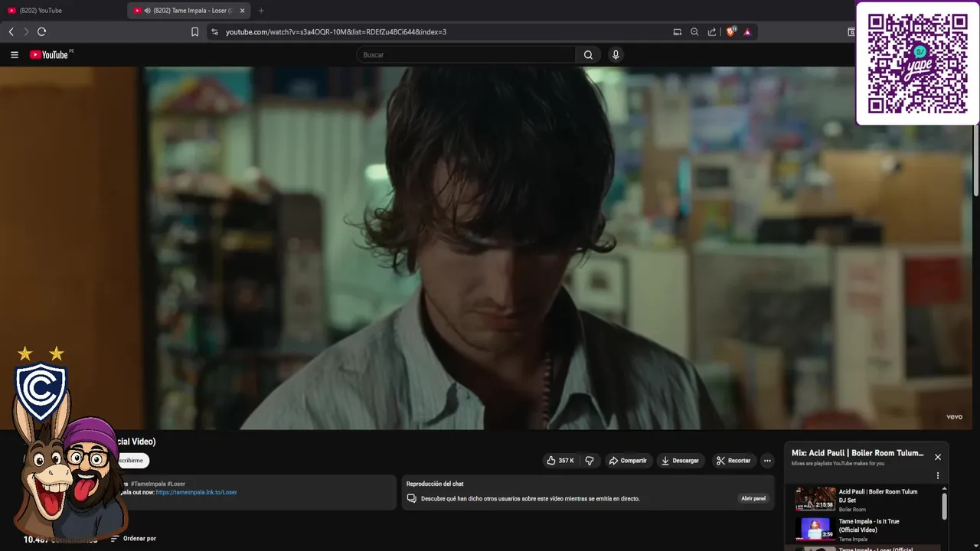Screen dimensions: 980x551
Task: Reload the current page
Action: pos(42,32)
